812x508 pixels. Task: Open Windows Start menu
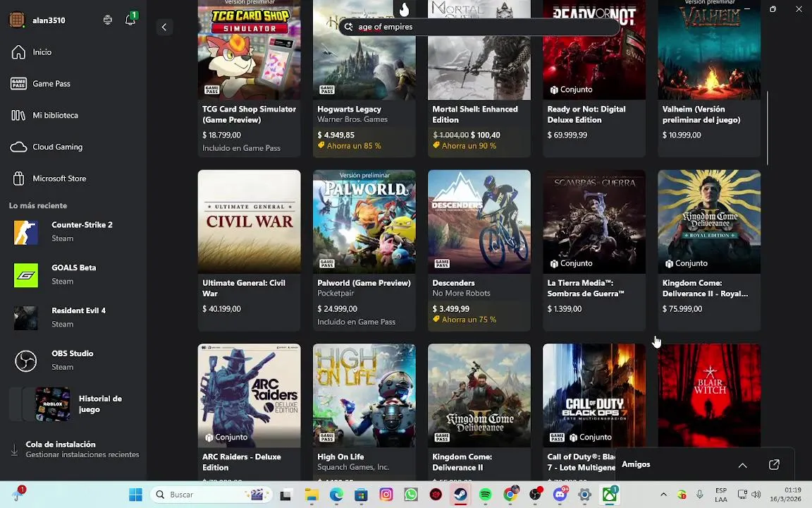point(135,495)
